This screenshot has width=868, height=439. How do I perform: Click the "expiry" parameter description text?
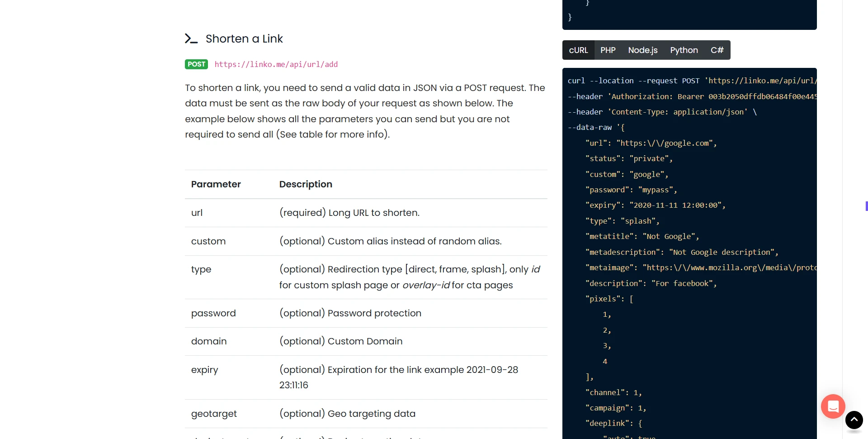(398, 377)
